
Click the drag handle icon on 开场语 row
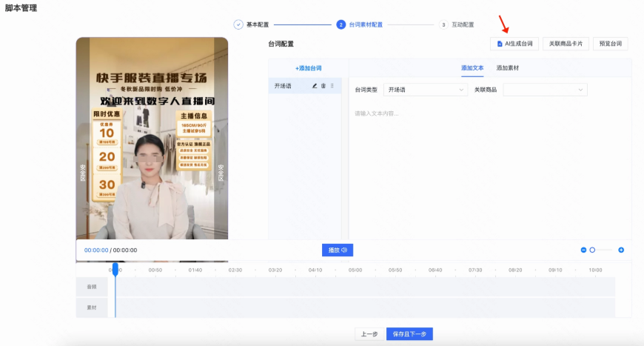coord(332,86)
